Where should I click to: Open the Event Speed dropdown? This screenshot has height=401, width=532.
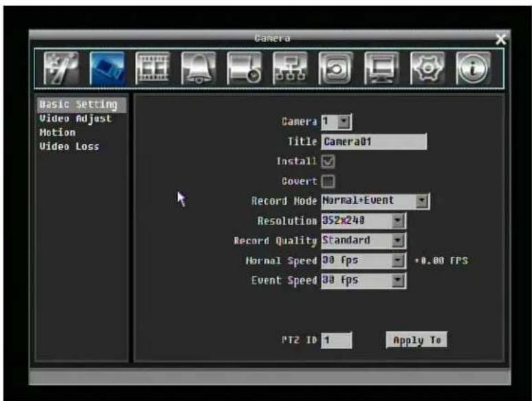click(x=364, y=281)
